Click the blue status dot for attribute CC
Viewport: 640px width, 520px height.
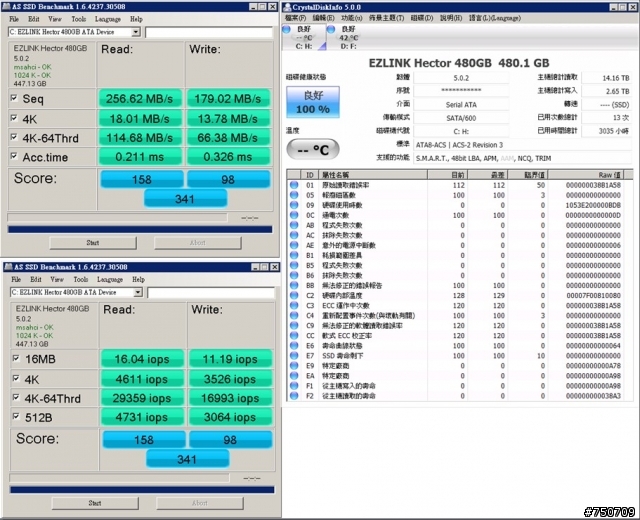click(293, 336)
